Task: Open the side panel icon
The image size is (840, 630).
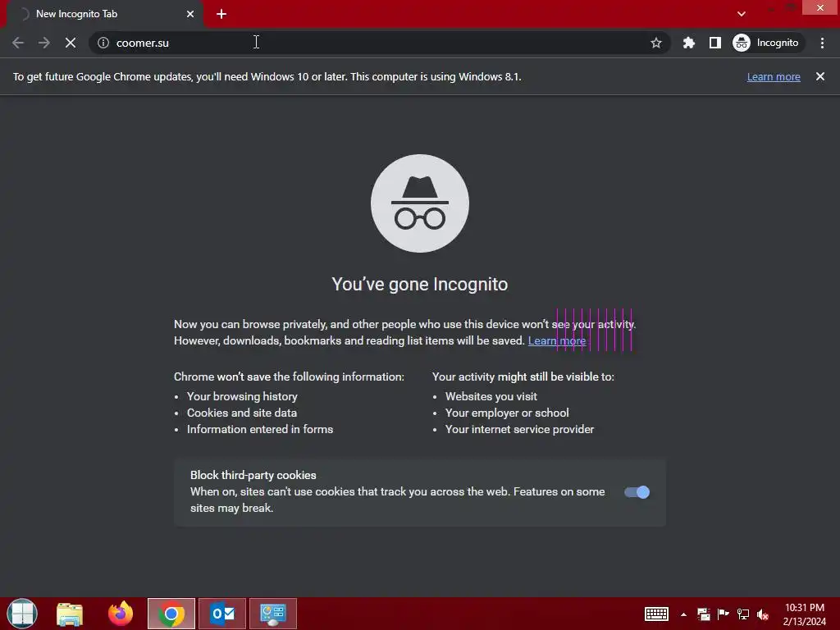Action: click(x=715, y=43)
